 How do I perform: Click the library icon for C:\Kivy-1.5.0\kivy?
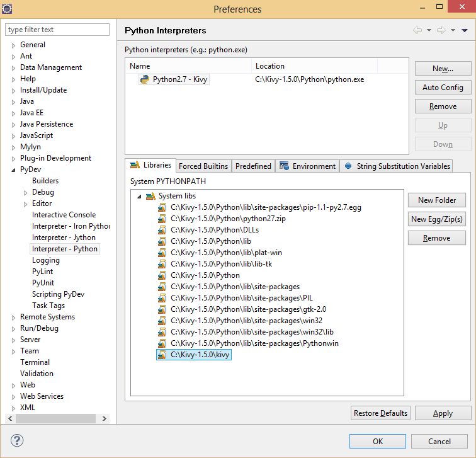162,355
